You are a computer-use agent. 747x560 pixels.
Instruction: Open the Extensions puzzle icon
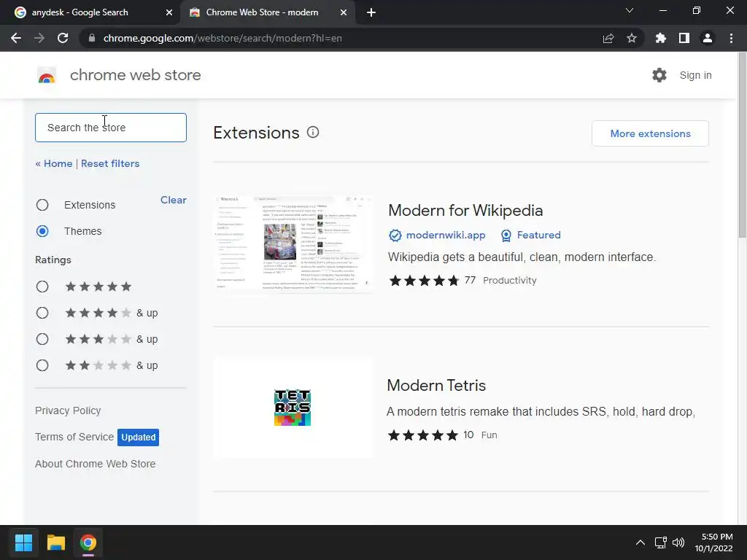[660, 38]
